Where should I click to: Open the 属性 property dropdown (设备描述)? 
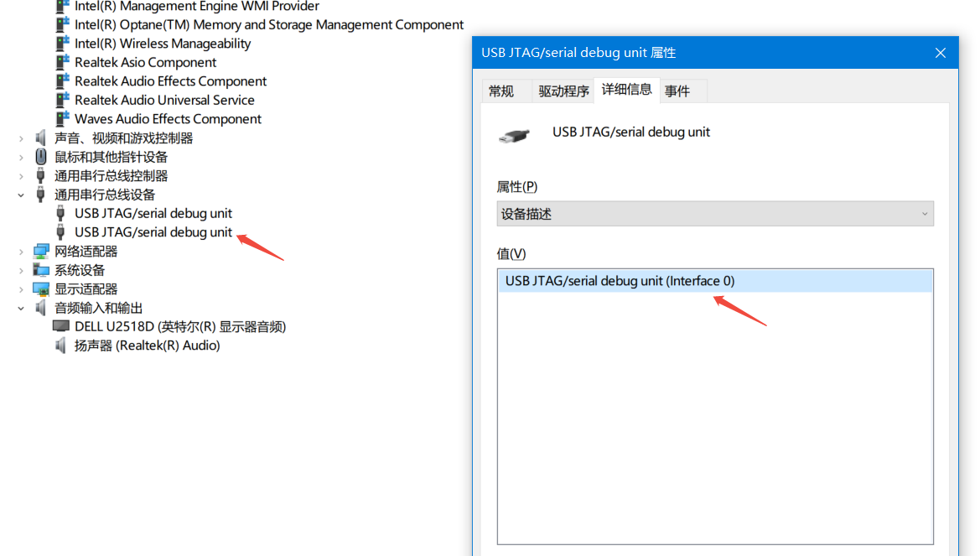[714, 214]
